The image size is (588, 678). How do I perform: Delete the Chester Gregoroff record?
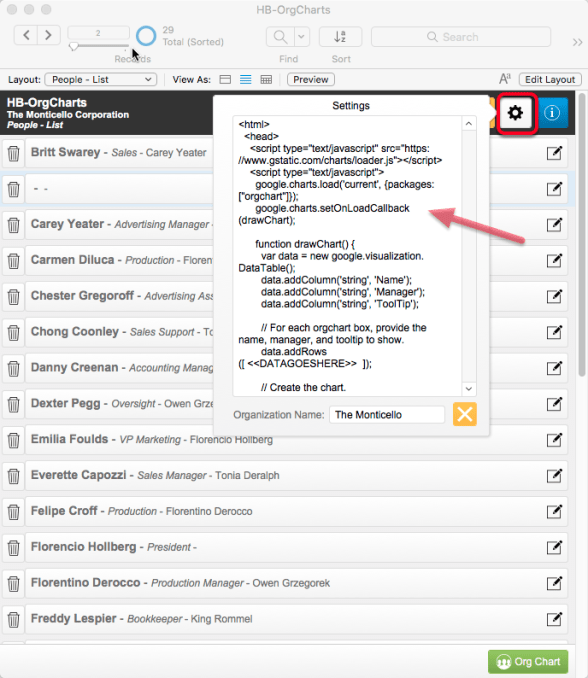tap(13, 297)
